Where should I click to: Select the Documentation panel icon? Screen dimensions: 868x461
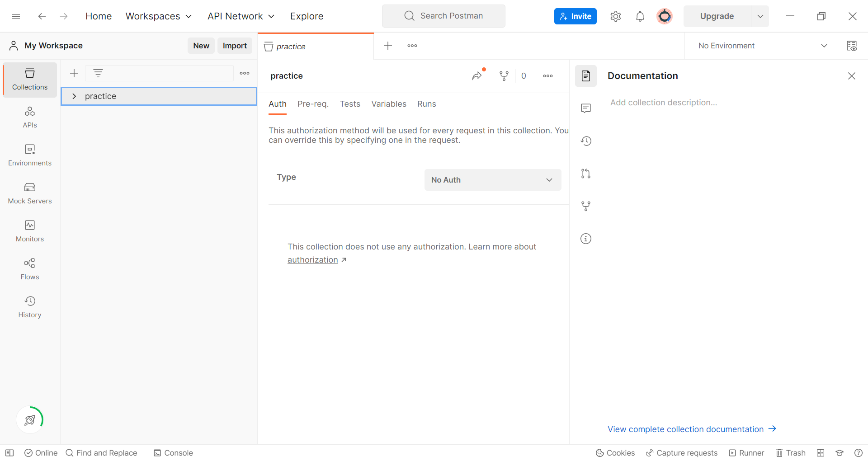click(x=586, y=76)
